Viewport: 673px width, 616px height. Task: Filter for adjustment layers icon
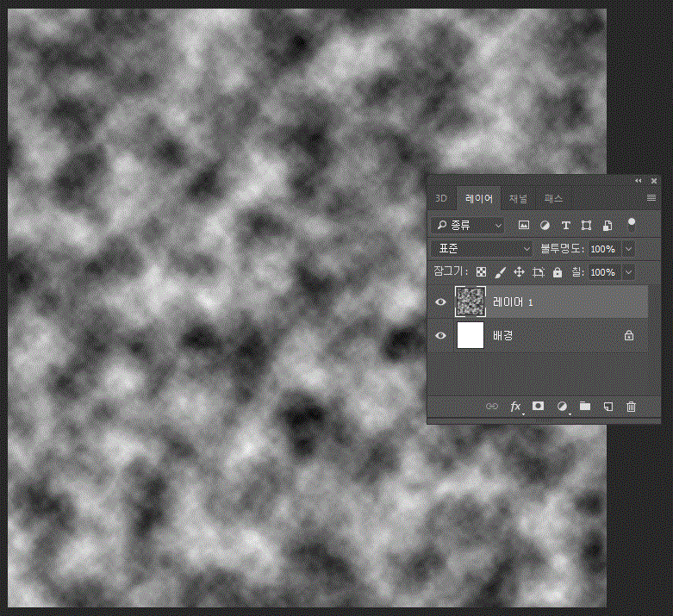(x=545, y=225)
